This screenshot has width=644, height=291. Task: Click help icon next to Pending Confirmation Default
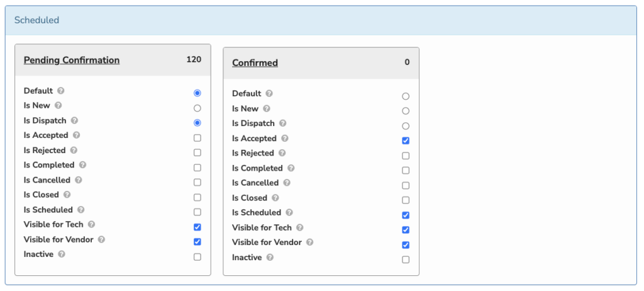[x=61, y=91]
